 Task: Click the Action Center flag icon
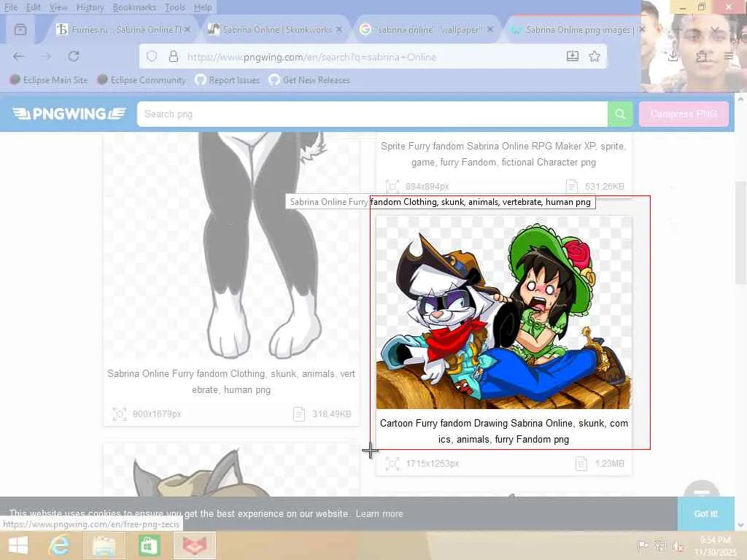pos(642,546)
